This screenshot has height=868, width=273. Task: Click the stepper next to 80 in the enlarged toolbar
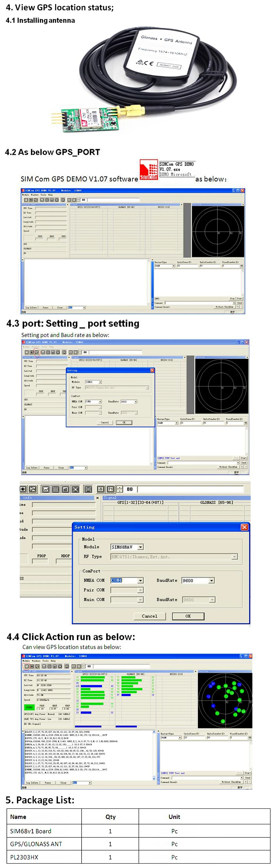point(120,489)
